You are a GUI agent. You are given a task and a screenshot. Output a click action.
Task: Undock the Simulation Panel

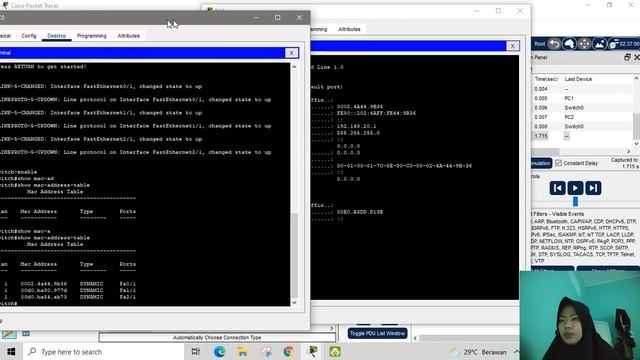click(627, 58)
